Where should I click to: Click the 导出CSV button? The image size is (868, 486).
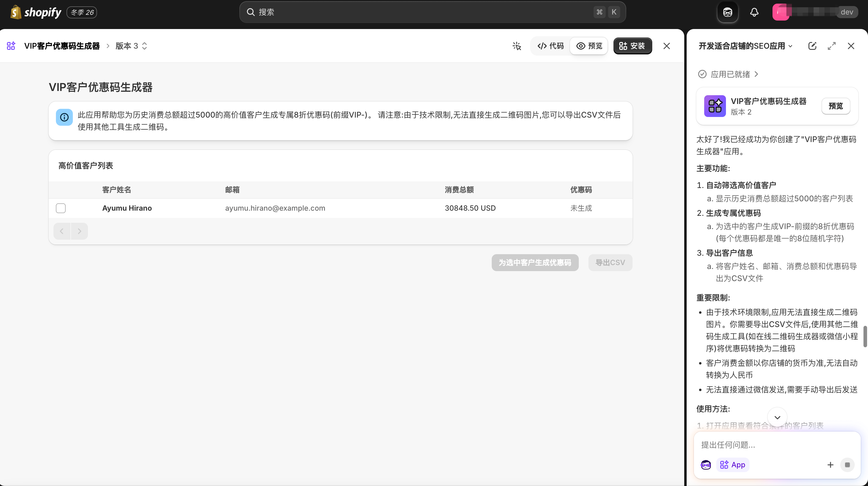[610, 263]
